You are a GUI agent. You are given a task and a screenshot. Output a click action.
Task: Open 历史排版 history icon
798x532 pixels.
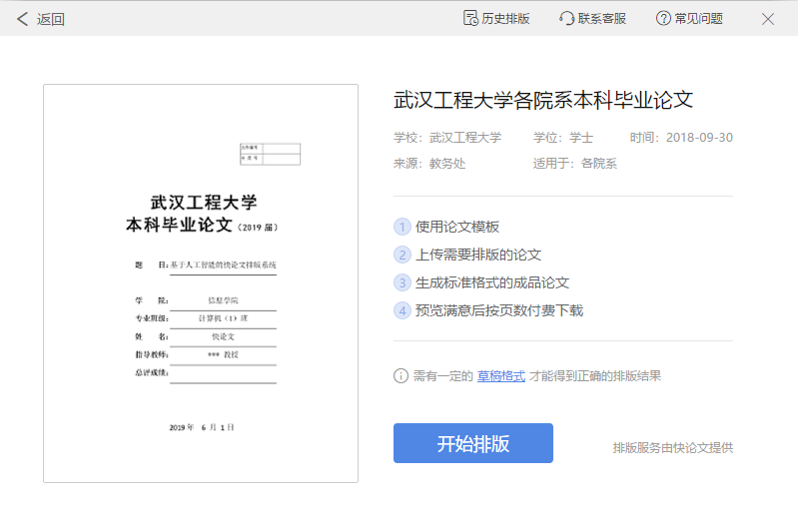click(470, 18)
